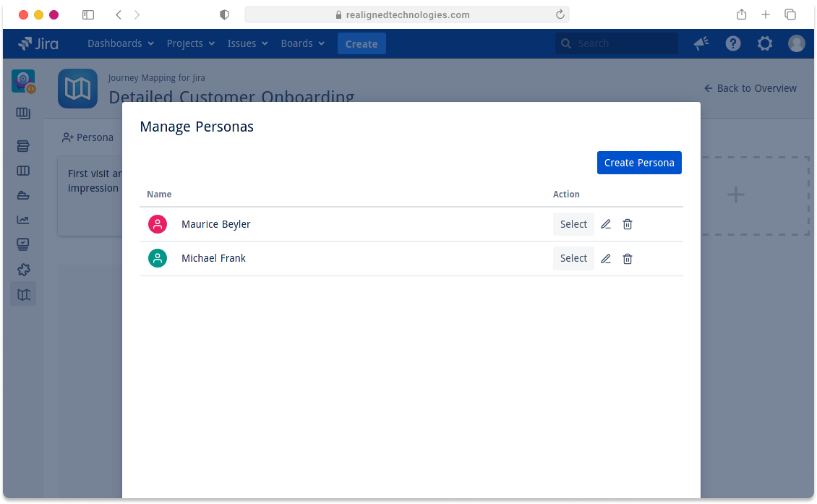Delete the Maurice Beyler persona
Image resolution: width=817 pixels, height=504 pixels.
pos(628,224)
